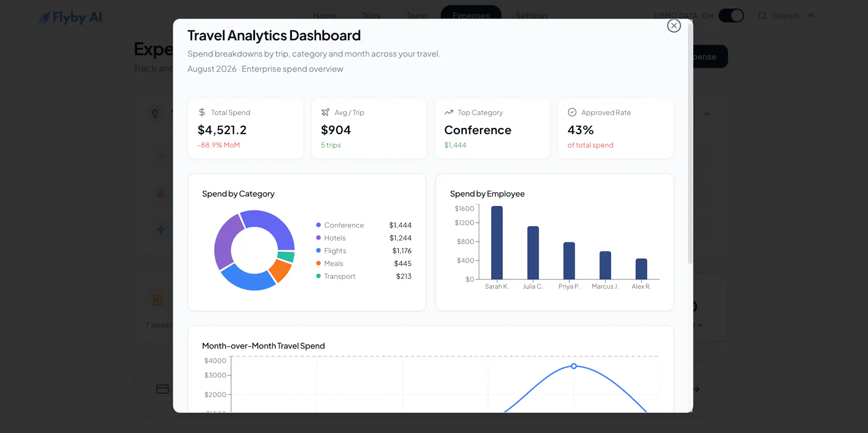Click the $904 average per trip value
Image resolution: width=868 pixels, height=433 pixels.
pyautogui.click(x=336, y=130)
